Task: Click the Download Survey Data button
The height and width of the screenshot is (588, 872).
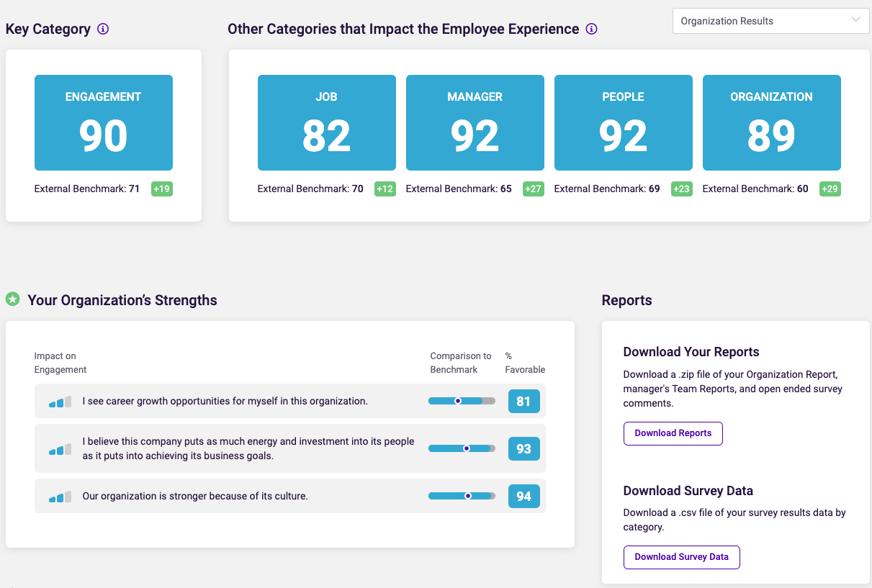Action: [x=681, y=557]
